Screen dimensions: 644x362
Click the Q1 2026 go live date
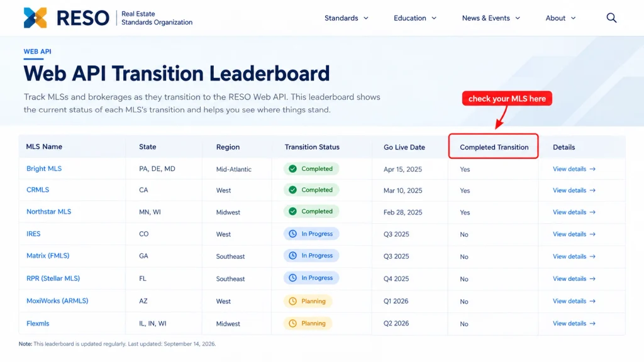[396, 301]
